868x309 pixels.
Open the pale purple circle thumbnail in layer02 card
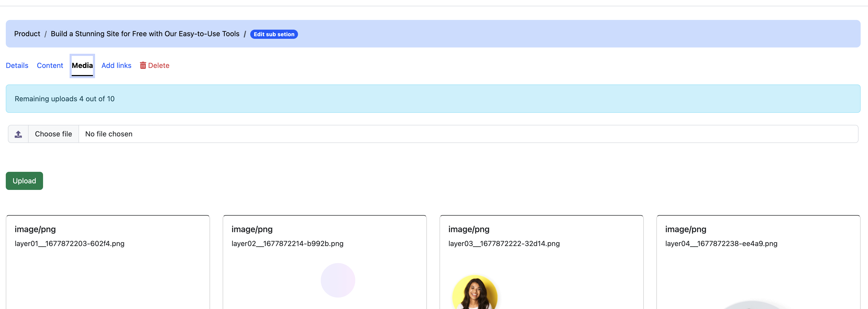click(338, 280)
